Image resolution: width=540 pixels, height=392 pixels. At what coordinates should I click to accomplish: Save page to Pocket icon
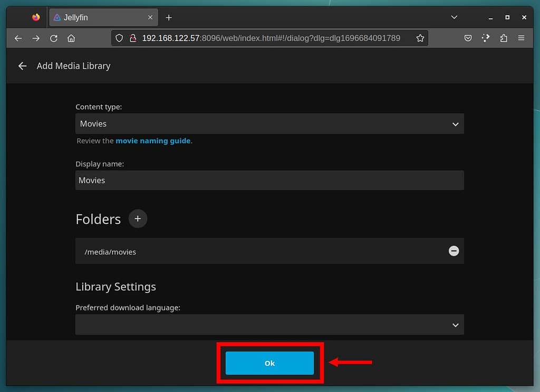pyautogui.click(x=468, y=38)
